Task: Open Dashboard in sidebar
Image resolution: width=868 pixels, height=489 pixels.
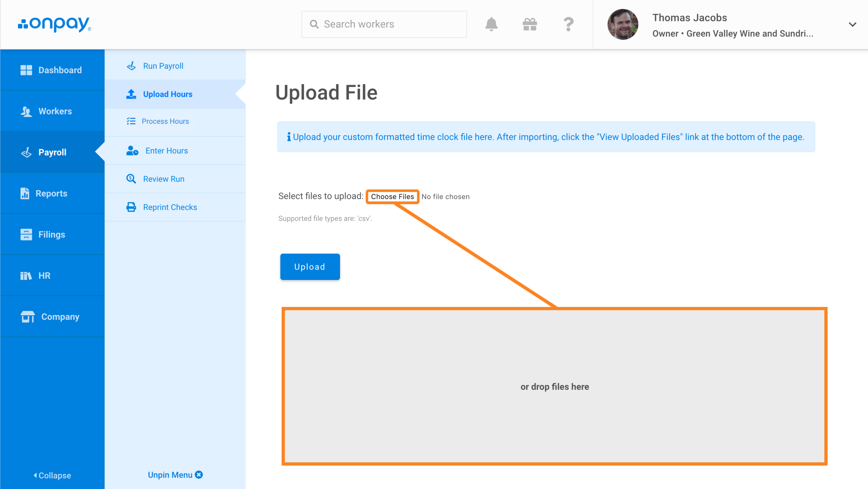Action: point(52,70)
